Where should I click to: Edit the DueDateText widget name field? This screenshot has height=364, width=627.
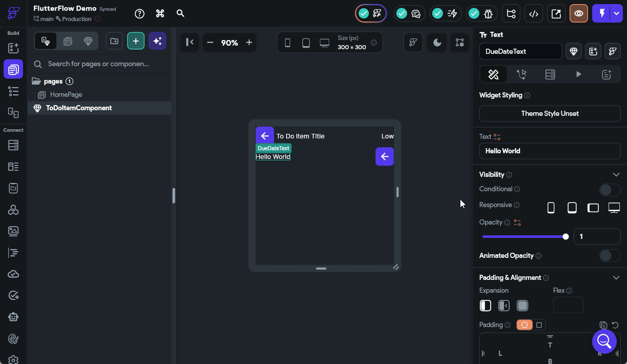[x=520, y=51]
